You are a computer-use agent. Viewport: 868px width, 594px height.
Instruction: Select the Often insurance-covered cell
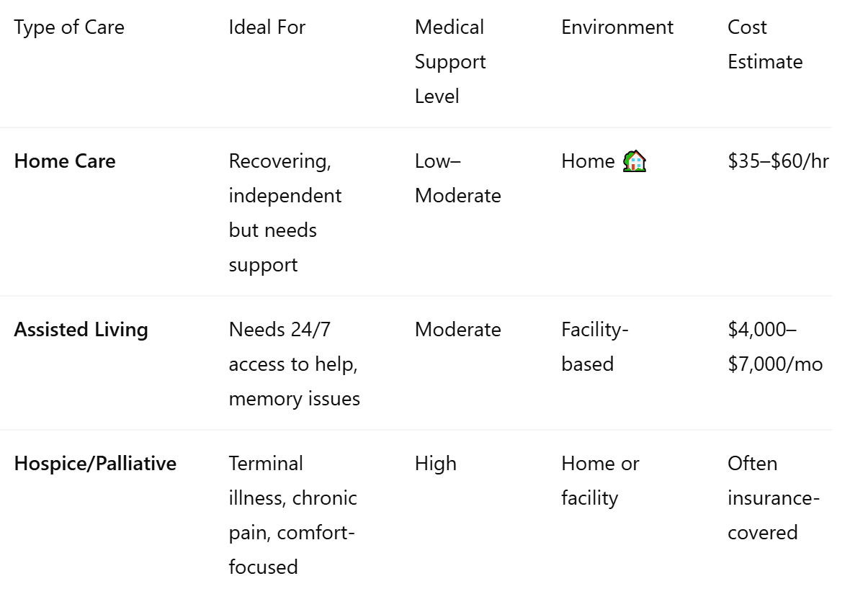pos(774,498)
